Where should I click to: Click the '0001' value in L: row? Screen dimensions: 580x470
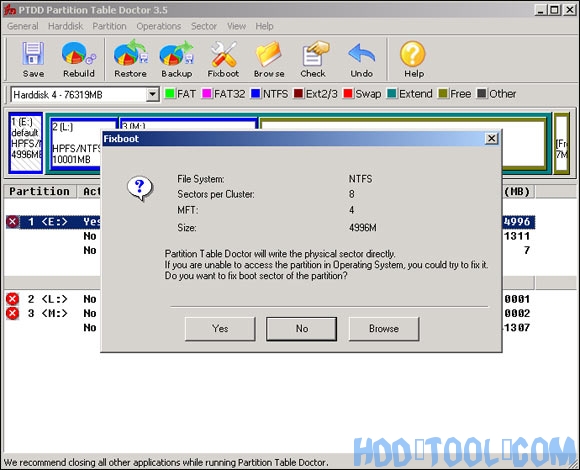[x=517, y=299]
